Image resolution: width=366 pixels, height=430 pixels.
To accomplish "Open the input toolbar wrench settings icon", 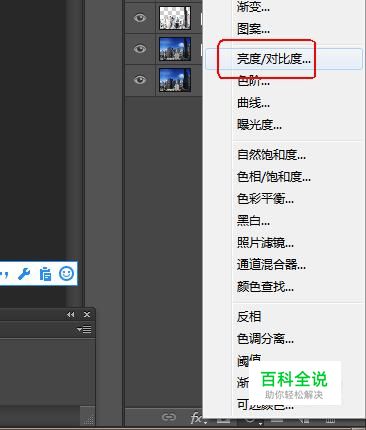I will click(24, 274).
